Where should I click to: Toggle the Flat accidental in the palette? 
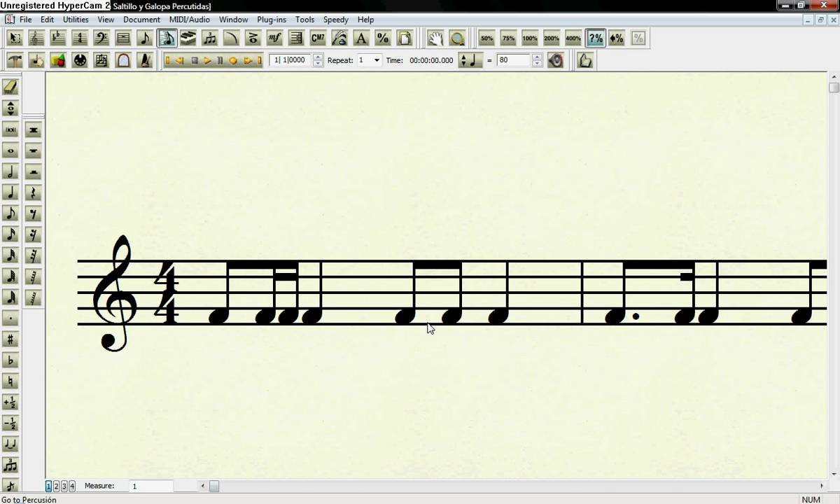10,360
